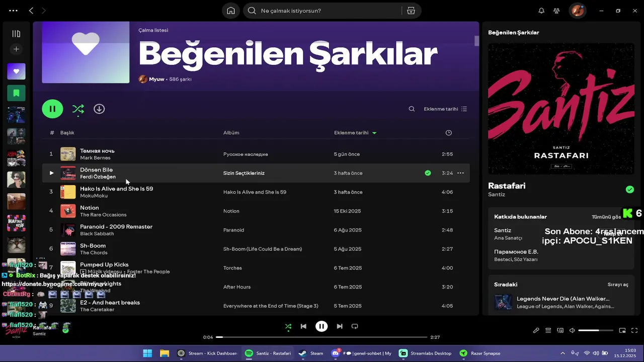This screenshot has height=362, width=644.
Task: Select the song Темная ночь
Action: pos(97,151)
